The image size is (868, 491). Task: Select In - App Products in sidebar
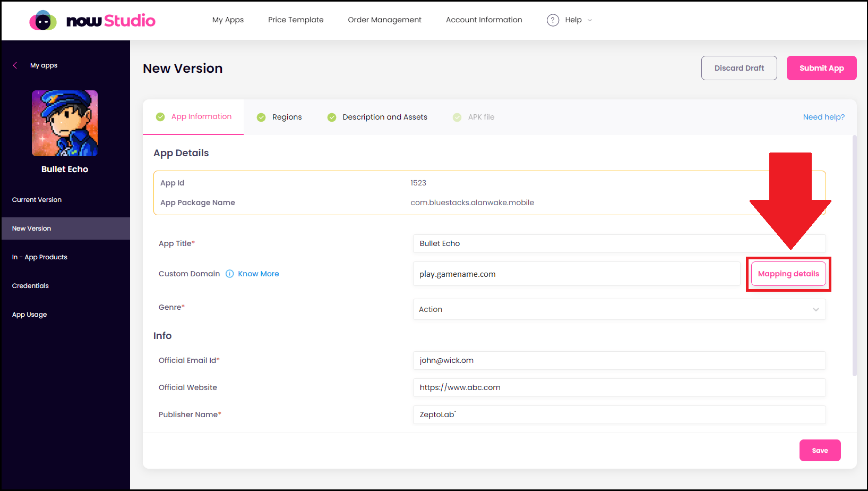[x=40, y=257]
